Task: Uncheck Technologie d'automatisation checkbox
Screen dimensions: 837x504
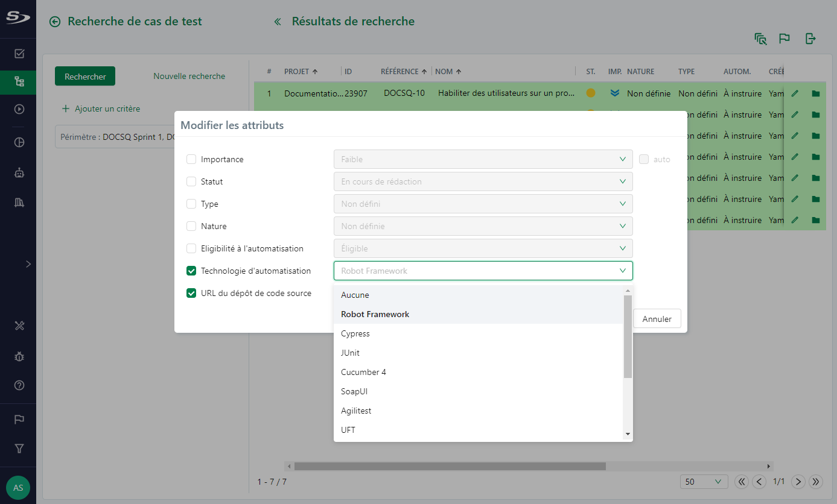Action: [x=191, y=271]
